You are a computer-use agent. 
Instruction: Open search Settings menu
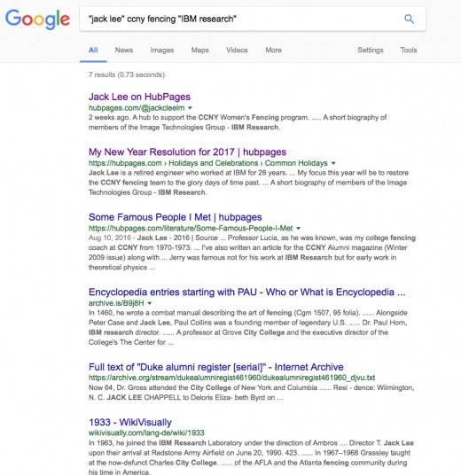click(x=371, y=51)
